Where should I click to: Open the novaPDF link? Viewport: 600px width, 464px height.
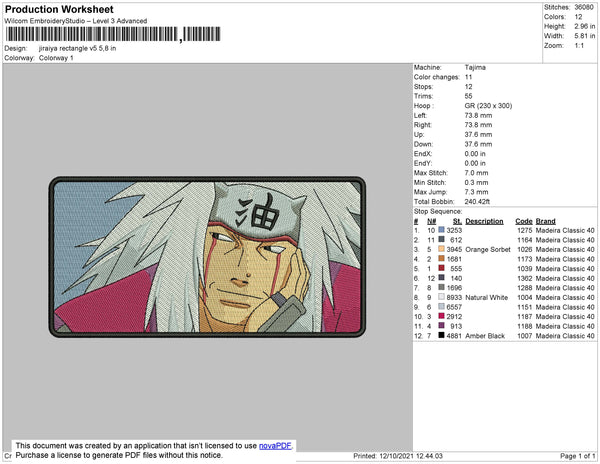(275, 446)
